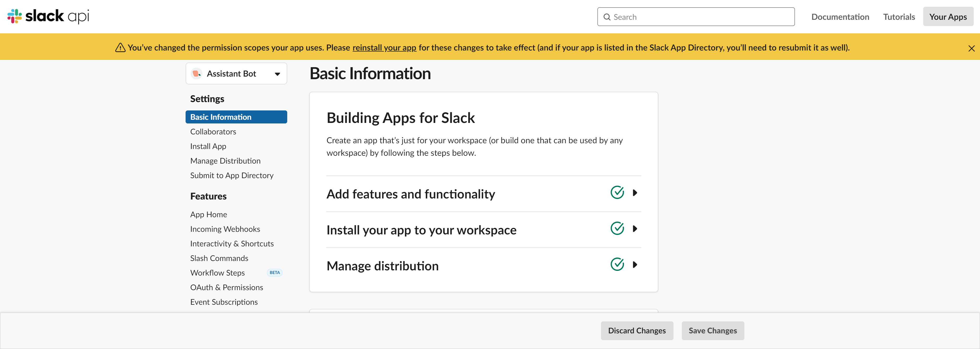Click the green checkmark on Install app
This screenshot has height=349, width=980.
click(x=617, y=229)
